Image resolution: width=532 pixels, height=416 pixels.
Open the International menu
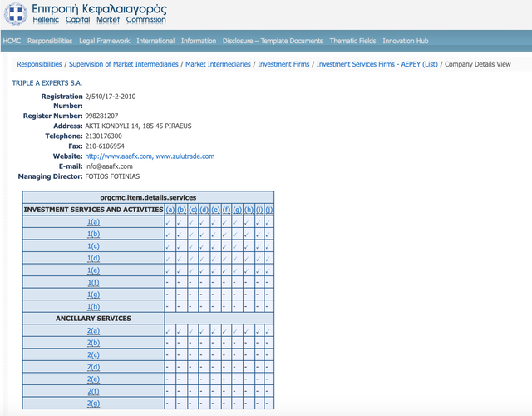155,41
